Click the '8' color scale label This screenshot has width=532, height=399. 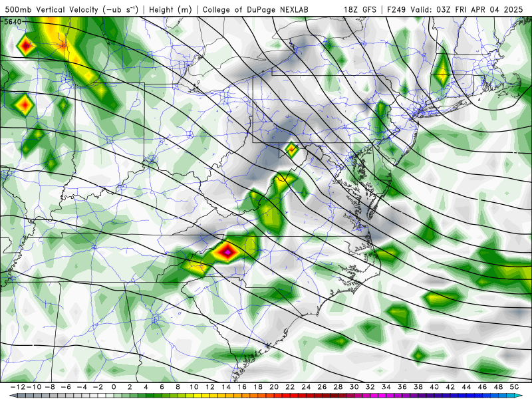[178, 387]
